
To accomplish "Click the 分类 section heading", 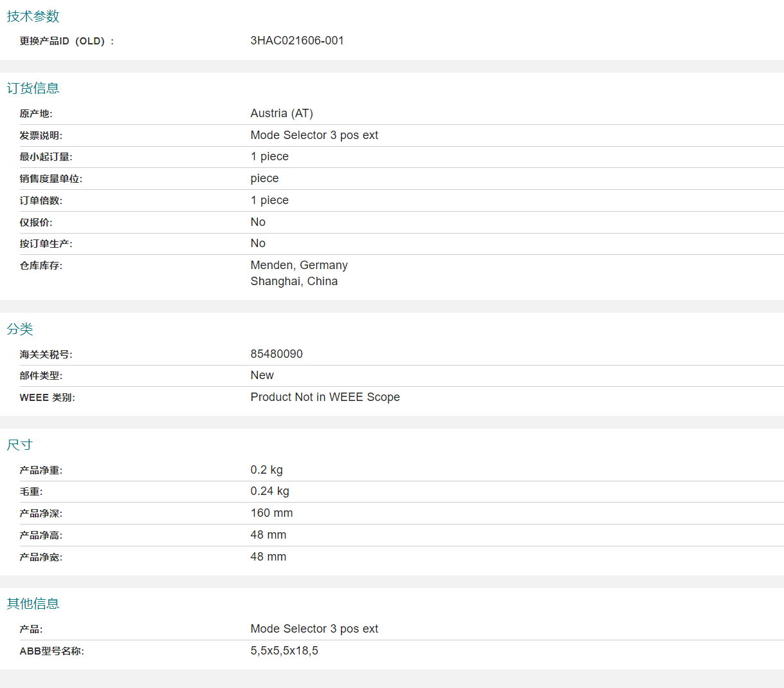I will (20, 329).
